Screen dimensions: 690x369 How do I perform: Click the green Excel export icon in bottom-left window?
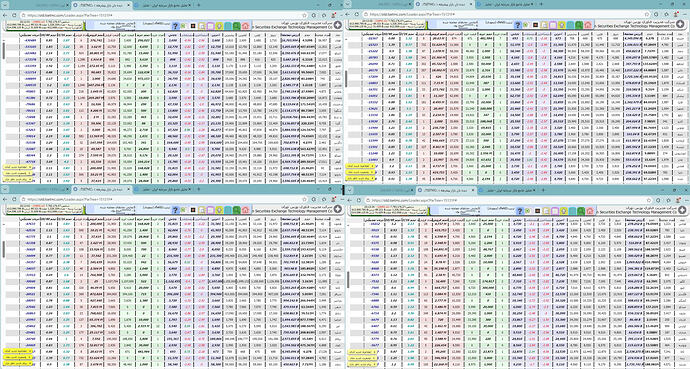[x=183, y=210]
